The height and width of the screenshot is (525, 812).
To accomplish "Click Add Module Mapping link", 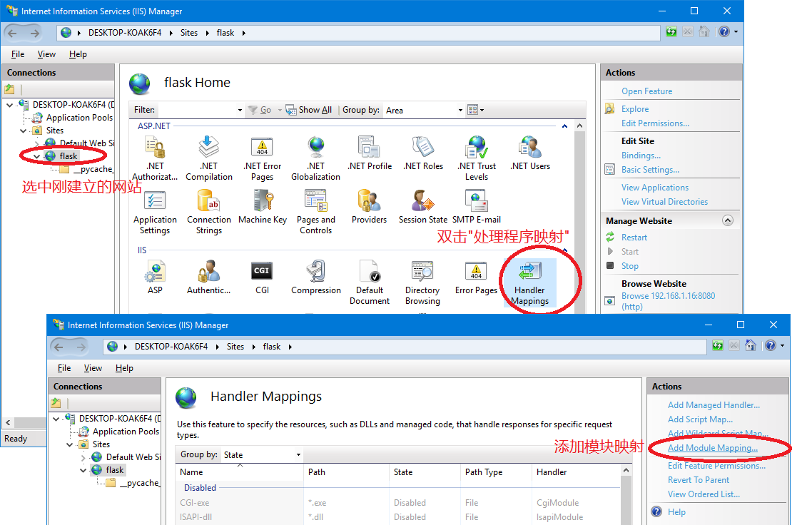I will click(713, 448).
